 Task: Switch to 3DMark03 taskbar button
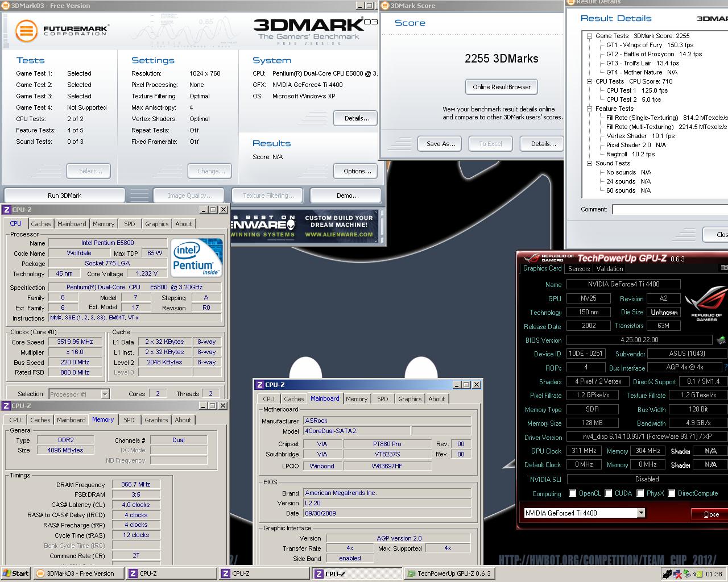coord(80,573)
